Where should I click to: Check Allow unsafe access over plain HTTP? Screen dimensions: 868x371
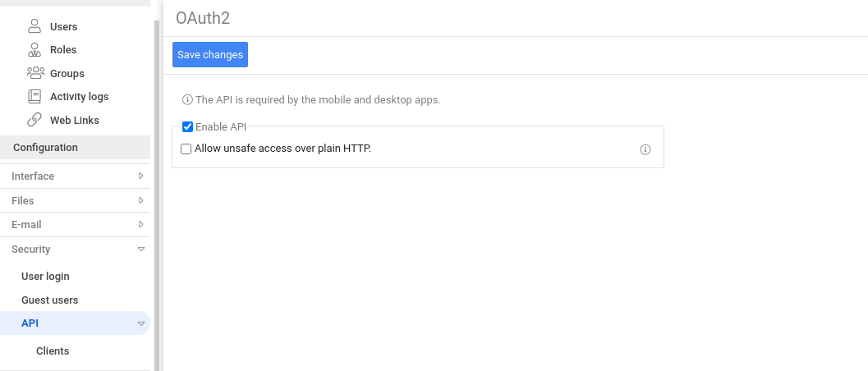coord(186,149)
